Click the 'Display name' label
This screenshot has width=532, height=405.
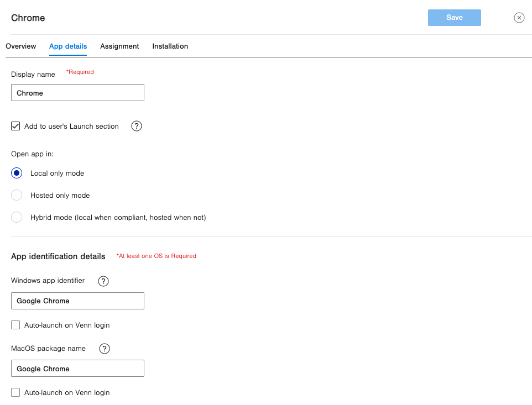(x=33, y=74)
